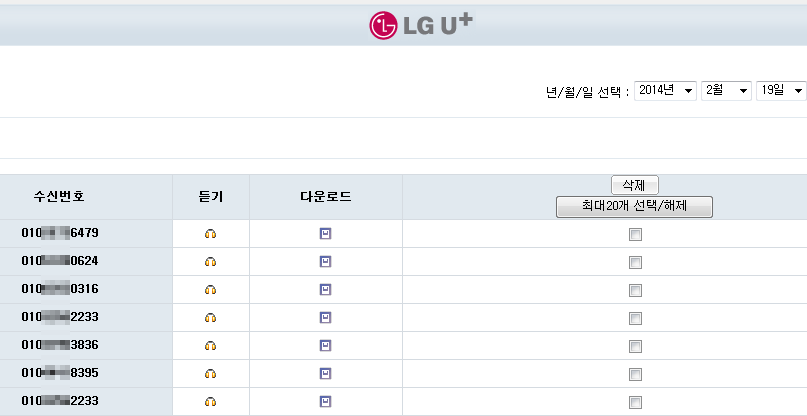Click headphone icon for number ending 0316
Viewport: 807px width, 416px height.
(210, 289)
